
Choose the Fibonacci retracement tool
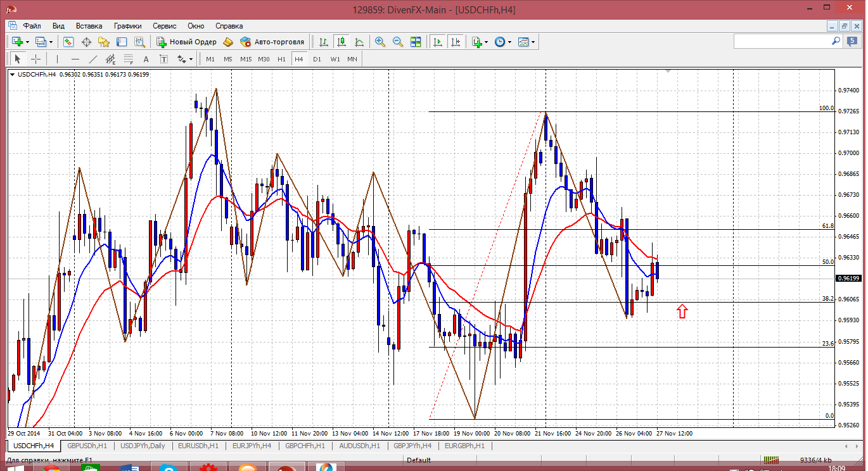tap(129, 59)
